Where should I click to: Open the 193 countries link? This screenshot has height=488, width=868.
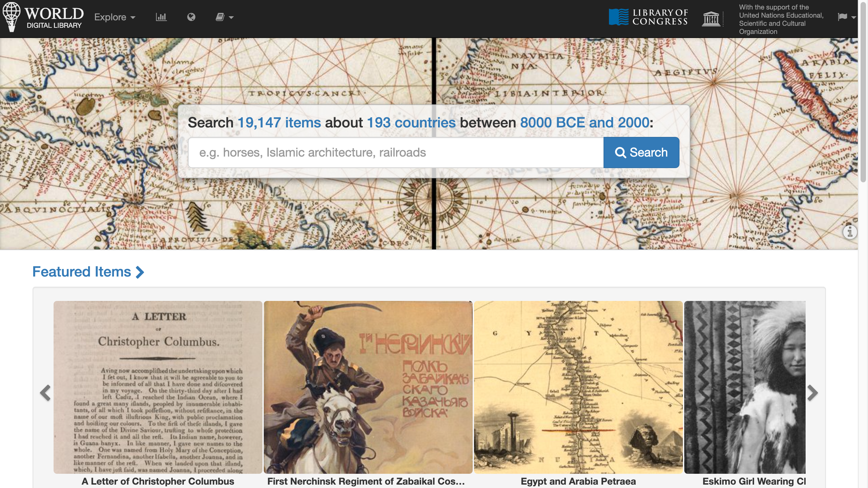(x=411, y=123)
